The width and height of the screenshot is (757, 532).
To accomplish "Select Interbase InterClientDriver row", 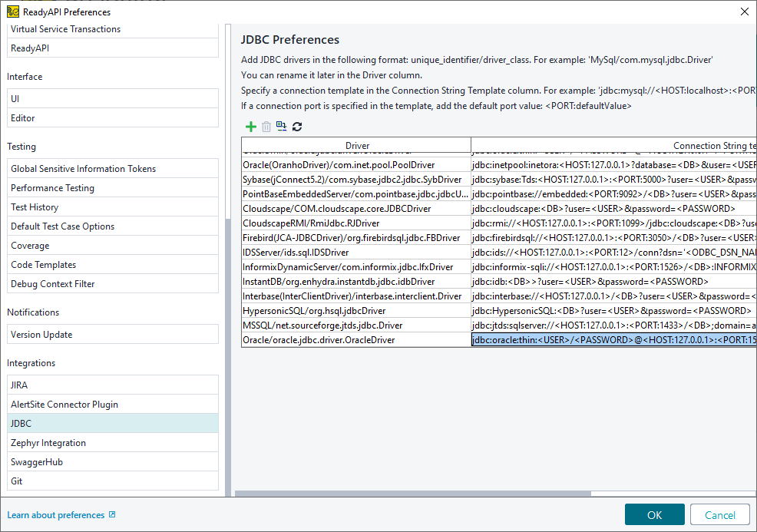I will pos(356,296).
